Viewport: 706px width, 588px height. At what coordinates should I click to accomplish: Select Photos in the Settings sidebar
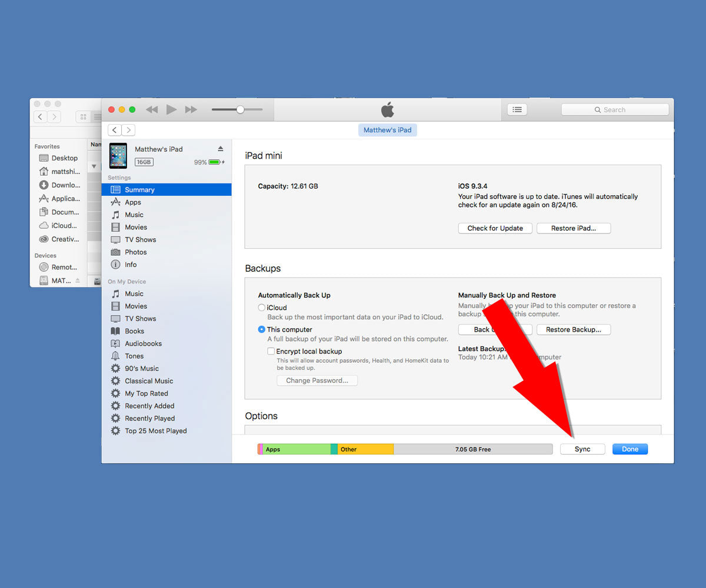135,252
